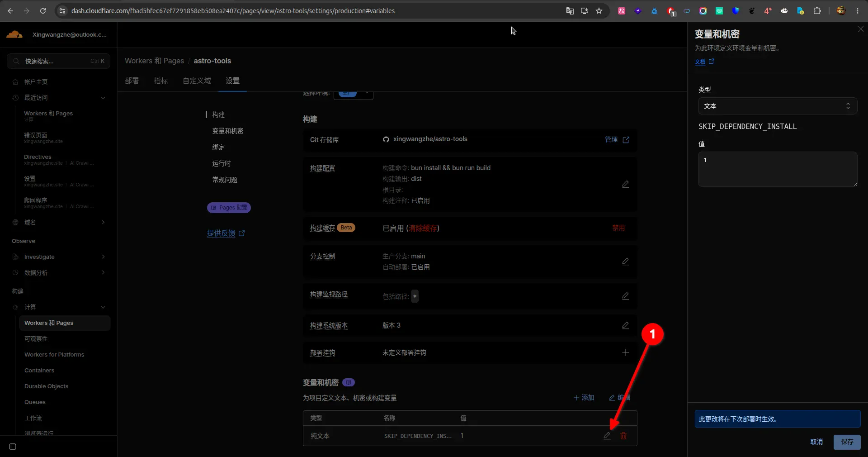Close the 变量和机密 side panel
The height and width of the screenshot is (457, 868).
(x=860, y=29)
